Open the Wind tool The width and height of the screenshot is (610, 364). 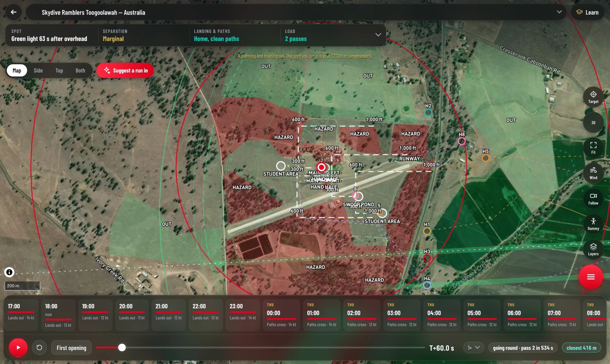[x=593, y=173]
